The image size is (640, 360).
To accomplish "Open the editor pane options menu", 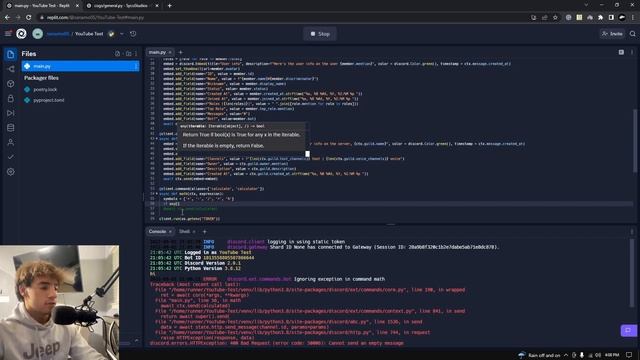I will [x=632, y=52].
